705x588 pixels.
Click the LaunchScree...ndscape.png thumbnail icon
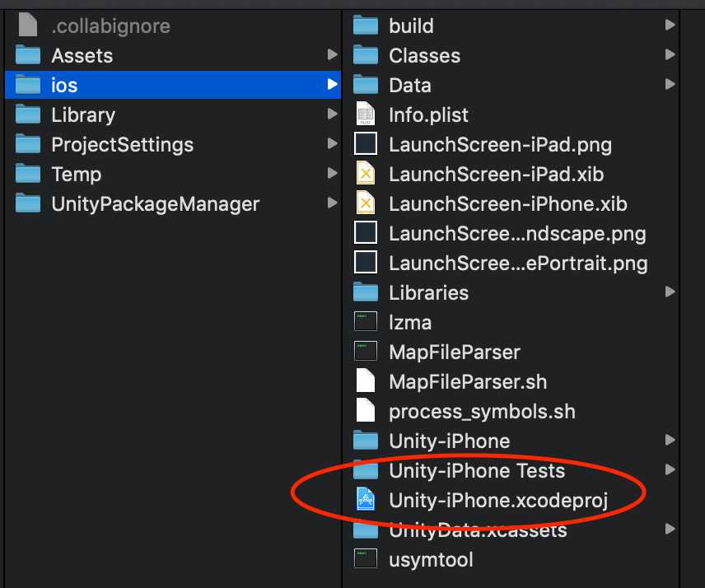pyautogui.click(x=366, y=232)
